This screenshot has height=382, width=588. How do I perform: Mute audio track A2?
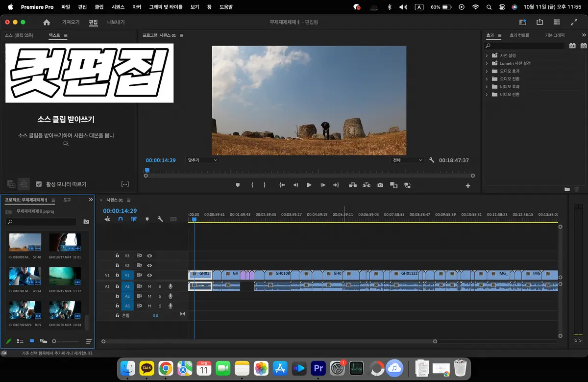[149, 296]
